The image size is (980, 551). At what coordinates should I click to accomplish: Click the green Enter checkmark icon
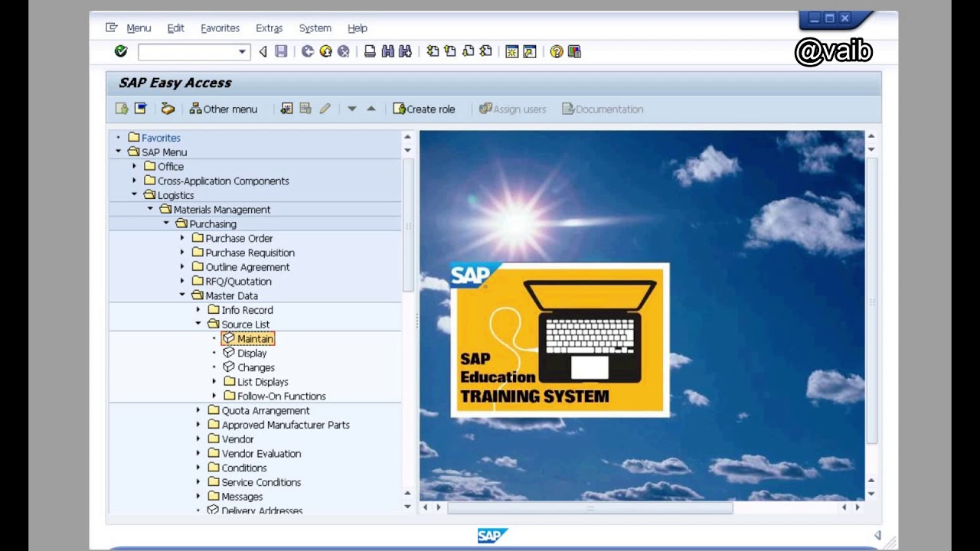(121, 51)
